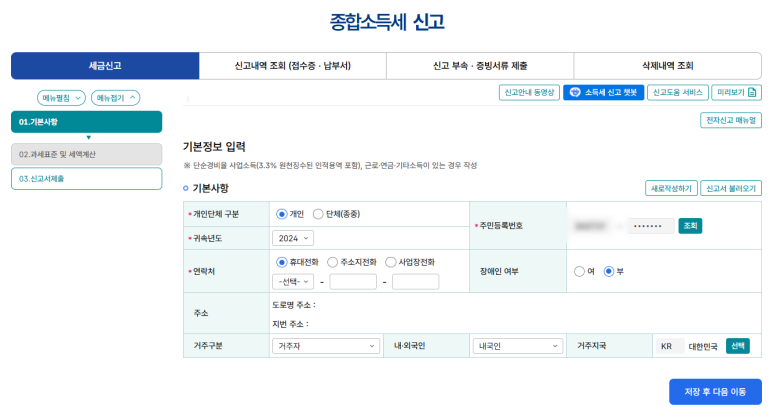Click 선택 for 거주지국
Viewport: 773px width, 417px height.
[738, 346]
